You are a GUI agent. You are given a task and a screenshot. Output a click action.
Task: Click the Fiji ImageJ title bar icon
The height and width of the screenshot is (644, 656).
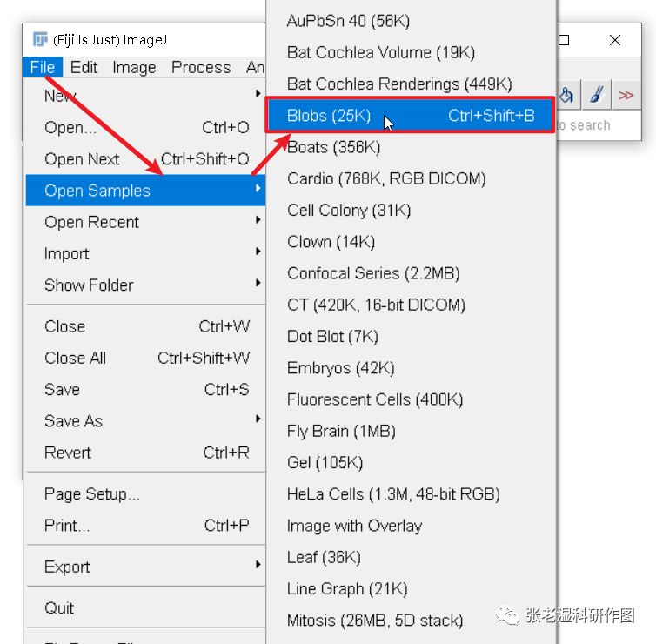[40, 40]
